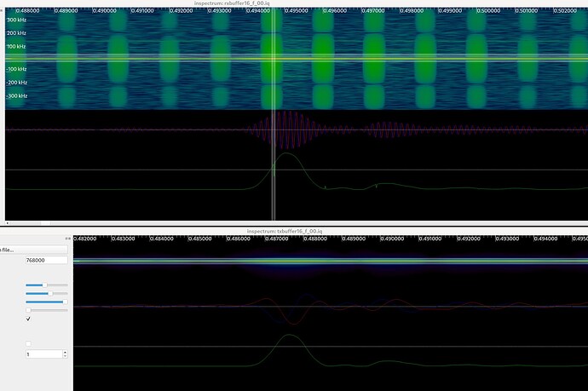Click the 0.500000 tick on the rxbuffer time ruler
Viewport: 588px width, 391px height.
coord(488,10)
